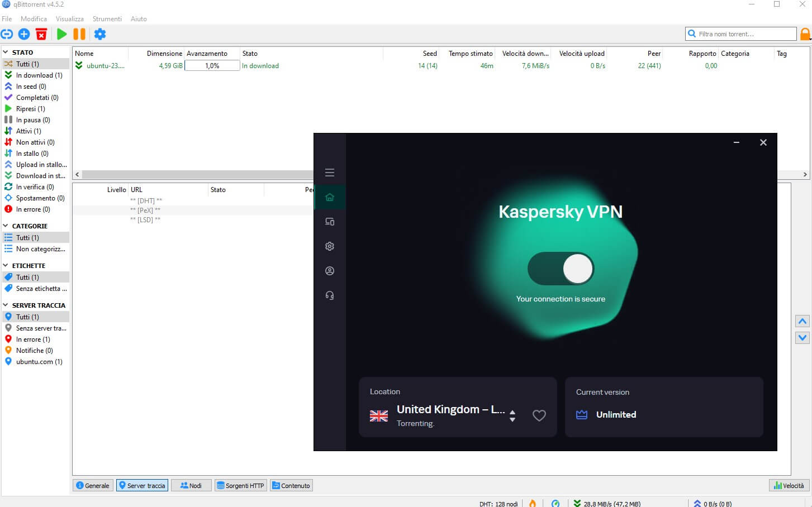
Task: Switch to the Sorgenti HTTP tab
Action: pos(240,485)
